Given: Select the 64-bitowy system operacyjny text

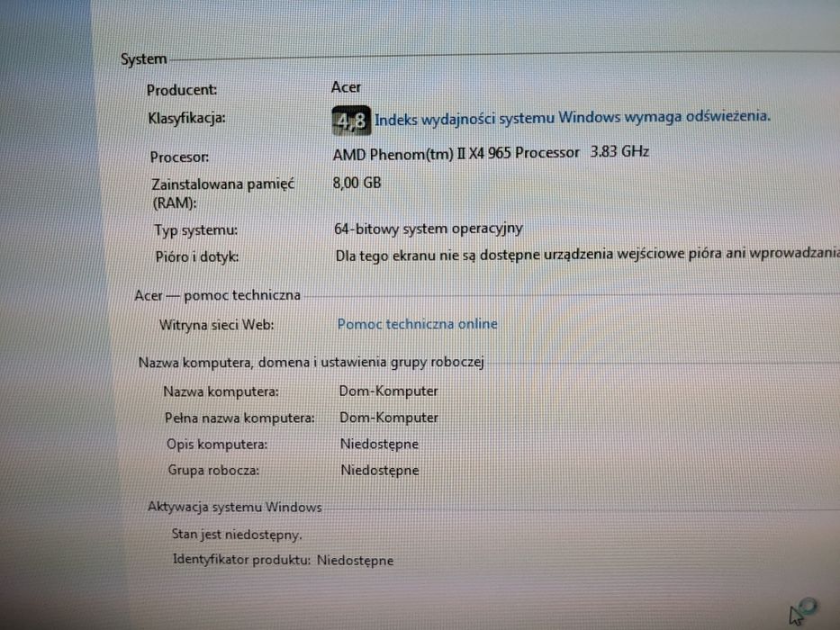Looking at the screenshot, I should 429,229.
